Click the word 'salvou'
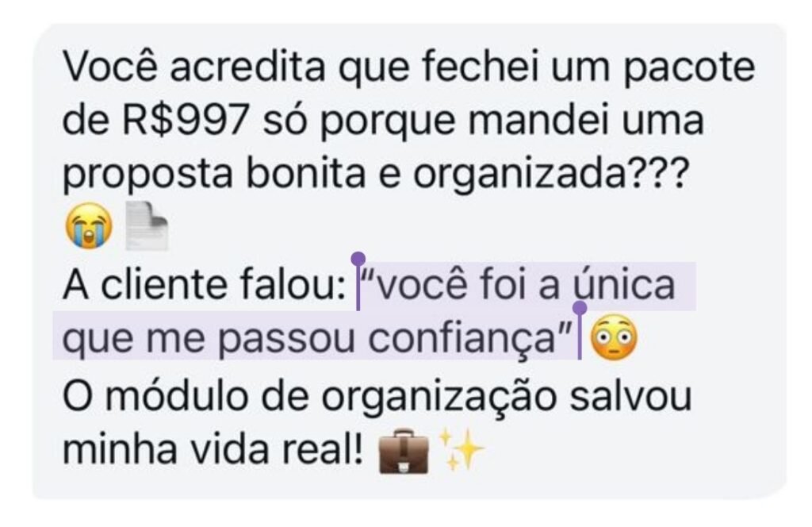This screenshot has width=812, height=527. pos(630,395)
